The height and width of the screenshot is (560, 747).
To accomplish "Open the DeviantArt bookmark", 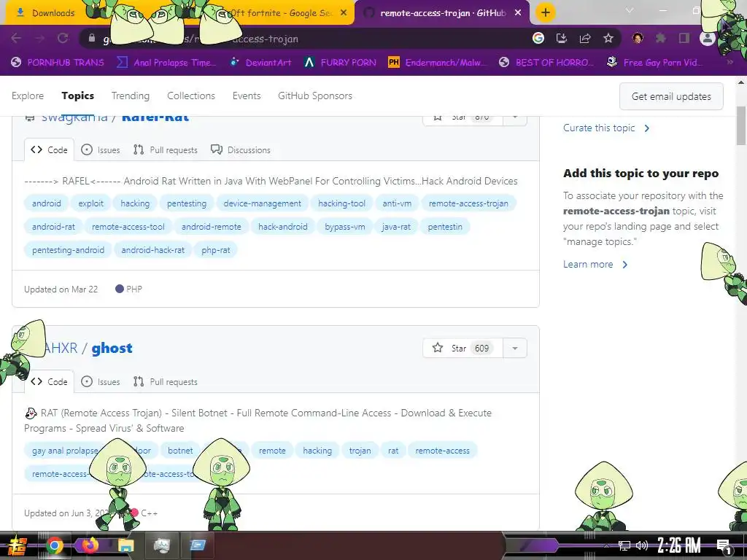I will click(x=261, y=63).
